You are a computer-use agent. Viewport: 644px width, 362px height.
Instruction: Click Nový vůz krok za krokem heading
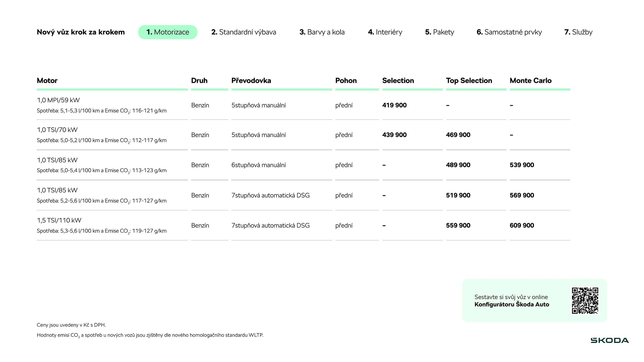click(80, 32)
